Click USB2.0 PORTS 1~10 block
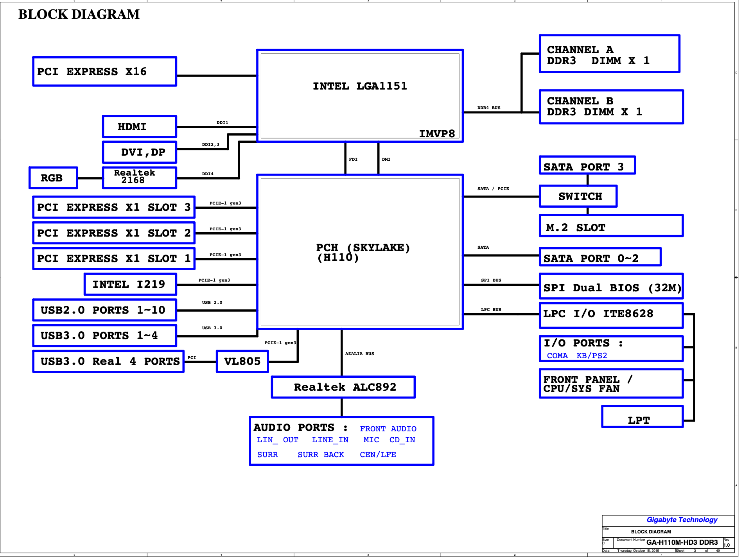743x560 pixels. click(x=105, y=310)
